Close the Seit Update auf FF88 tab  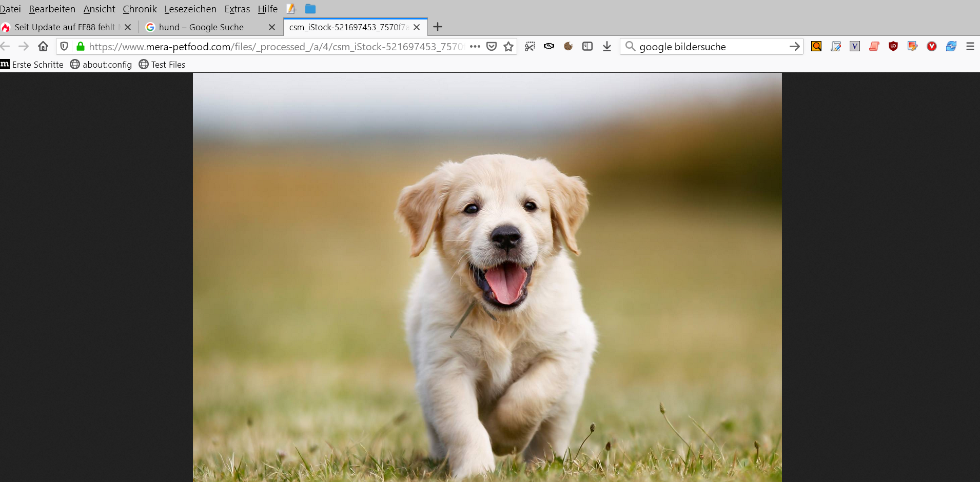(x=128, y=27)
